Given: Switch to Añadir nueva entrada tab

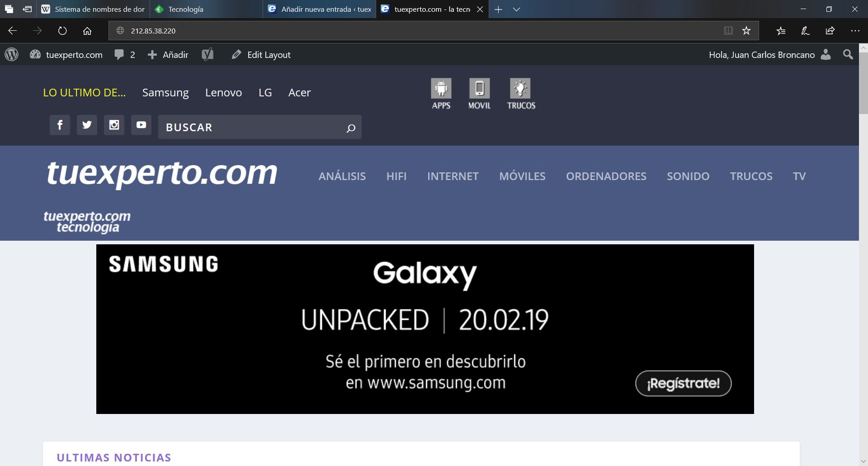Looking at the screenshot, I should point(319,9).
